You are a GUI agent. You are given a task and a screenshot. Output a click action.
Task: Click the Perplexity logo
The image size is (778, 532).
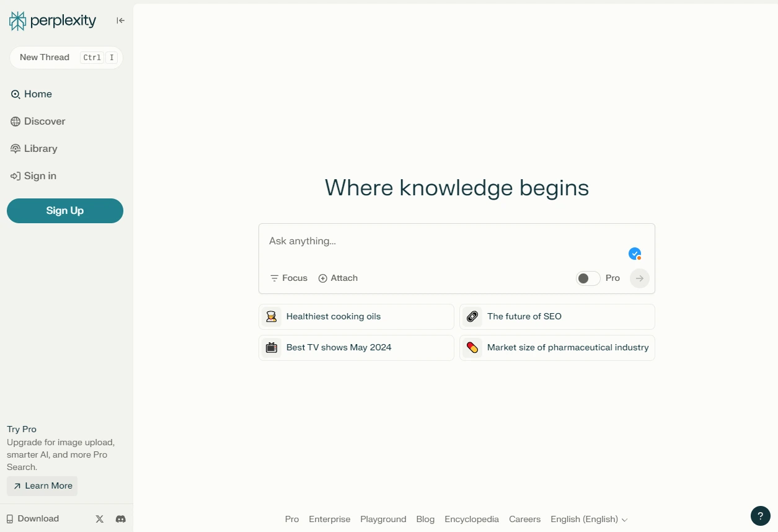point(53,21)
